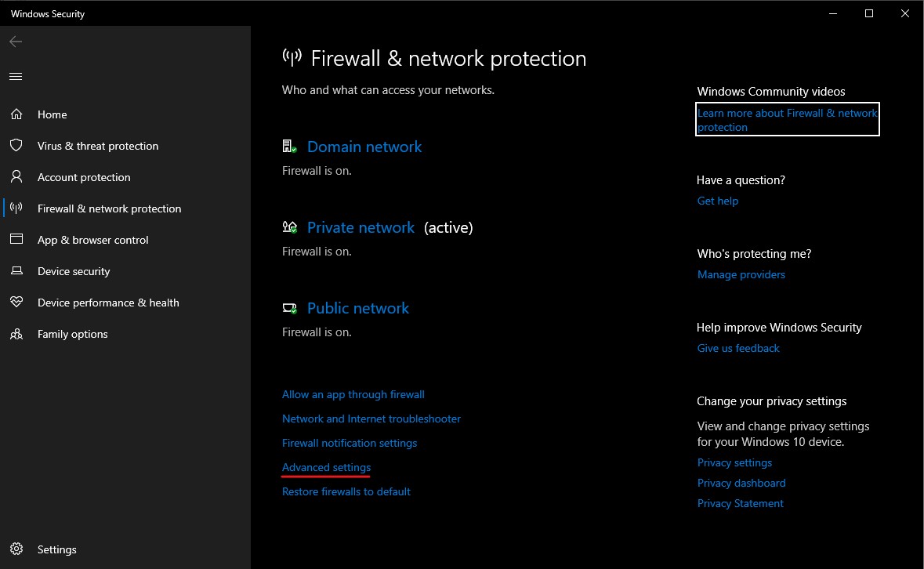Viewport: 924px width, 569px height.
Task: Click the Private network icon with checkmark
Action: (x=288, y=227)
